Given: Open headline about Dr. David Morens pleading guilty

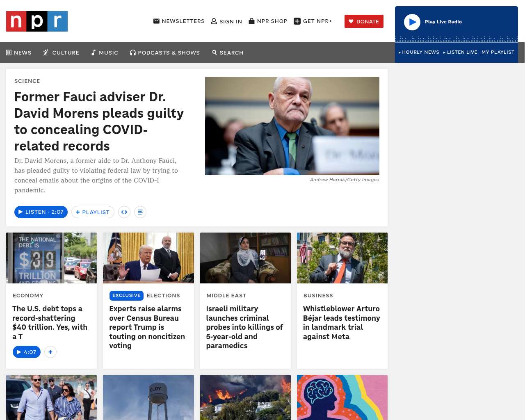Looking at the screenshot, I should [99, 121].
